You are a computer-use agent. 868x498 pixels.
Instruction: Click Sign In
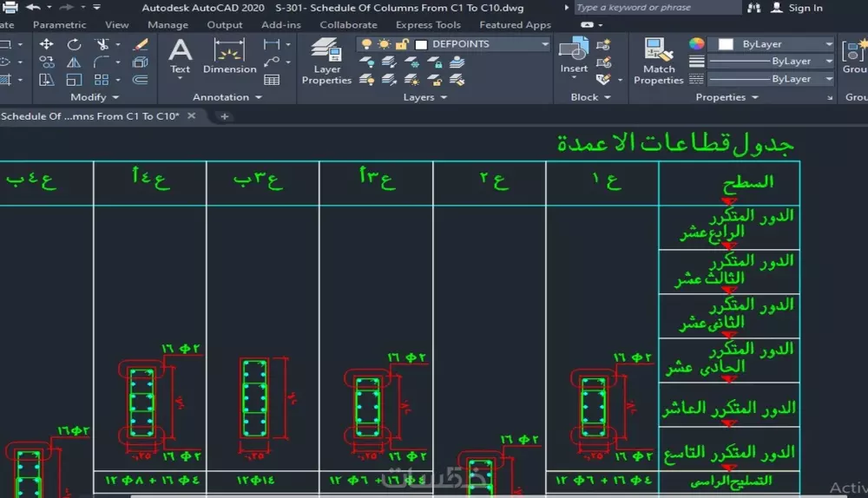[x=798, y=8]
